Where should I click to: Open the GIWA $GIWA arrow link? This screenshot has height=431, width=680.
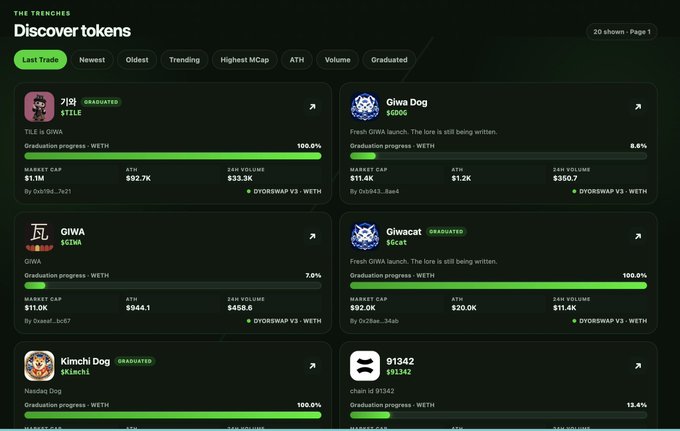(312, 236)
